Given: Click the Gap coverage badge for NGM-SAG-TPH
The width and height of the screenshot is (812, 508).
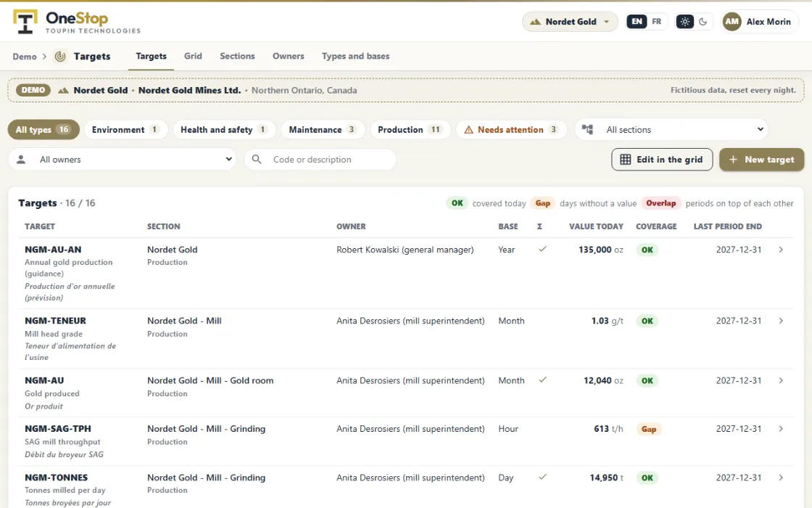Looking at the screenshot, I should [648, 429].
